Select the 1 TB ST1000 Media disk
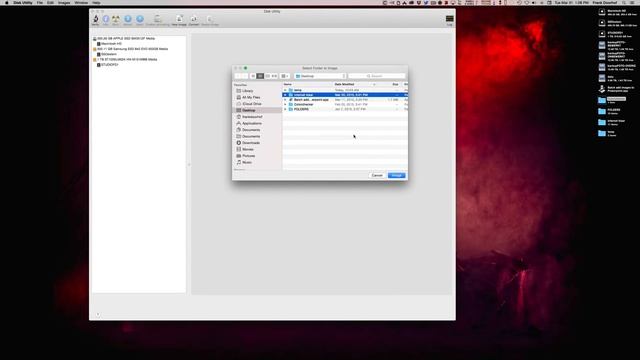 [125, 60]
